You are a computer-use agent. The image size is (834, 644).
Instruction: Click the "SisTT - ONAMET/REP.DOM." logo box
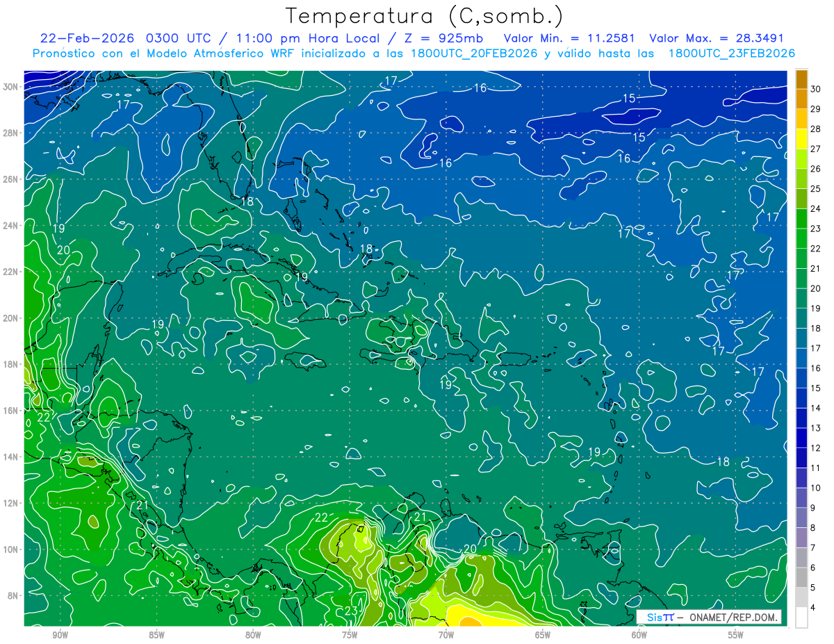(x=710, y=617)
